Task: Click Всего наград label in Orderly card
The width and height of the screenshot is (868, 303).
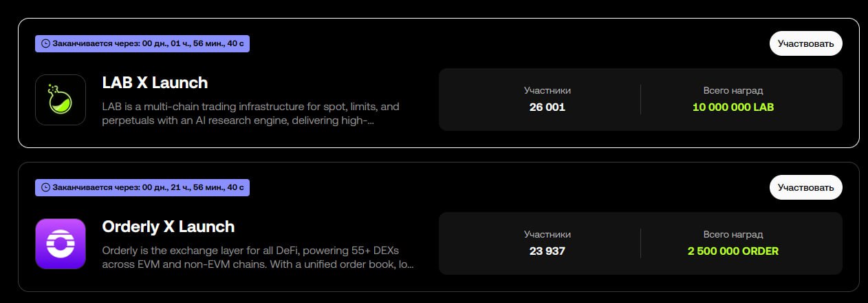Action: click(x=733, y=234)
